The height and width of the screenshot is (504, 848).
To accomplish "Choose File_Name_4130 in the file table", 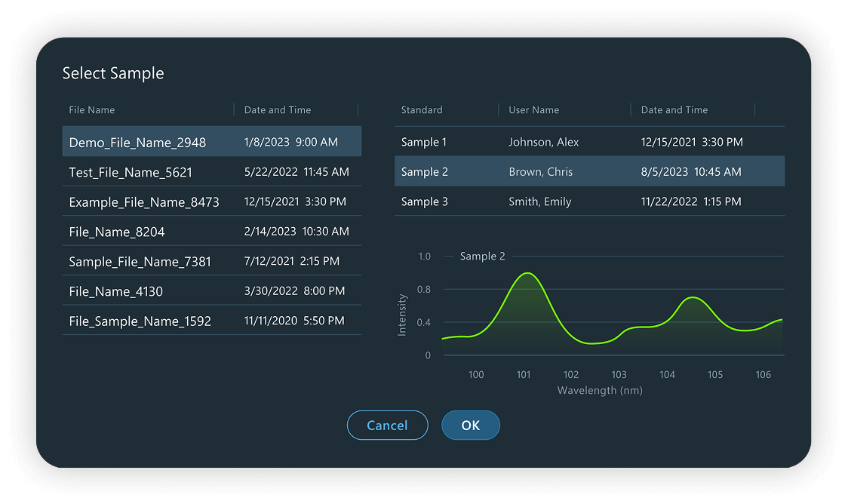I will point(211,291).
